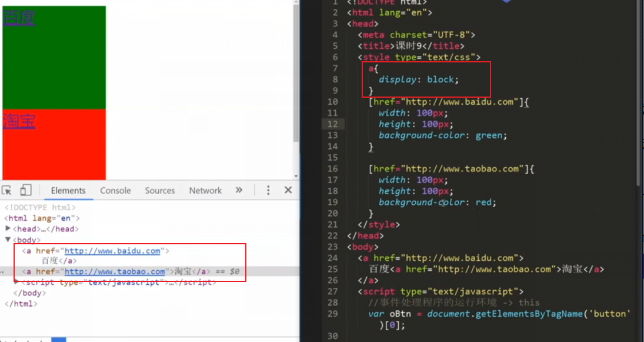Screen dimensions: 644x342
Task: Click the webpage's vertical scrollbar thumb
Action: pyautogui.click(x=296, y=74)
